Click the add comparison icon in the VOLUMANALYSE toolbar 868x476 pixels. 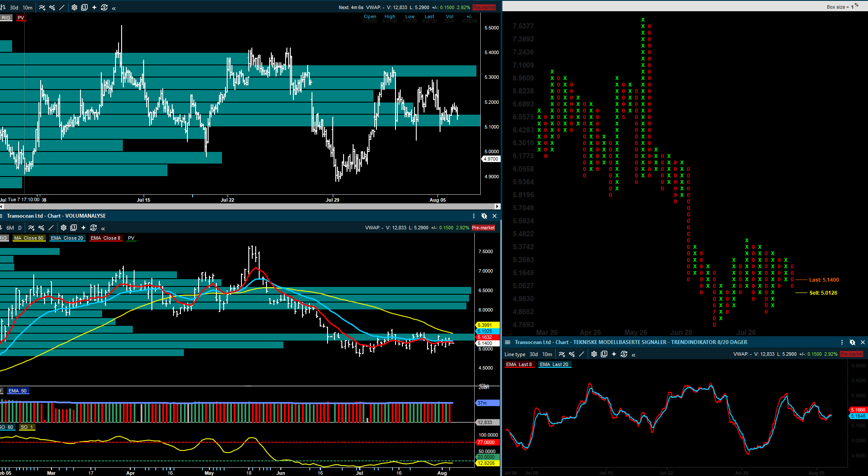click(41, 228)
